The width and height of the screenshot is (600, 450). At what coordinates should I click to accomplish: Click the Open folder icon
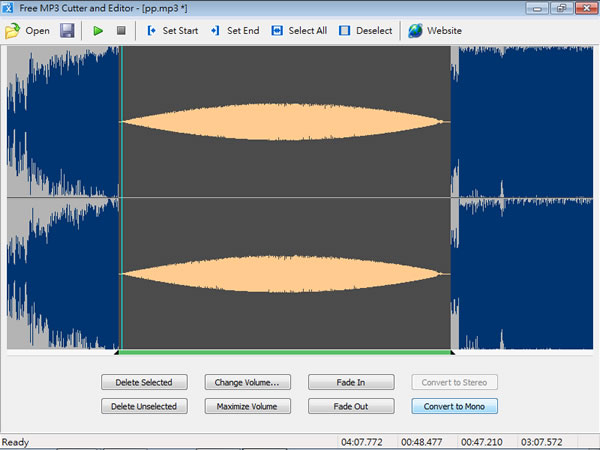point(13,31)
